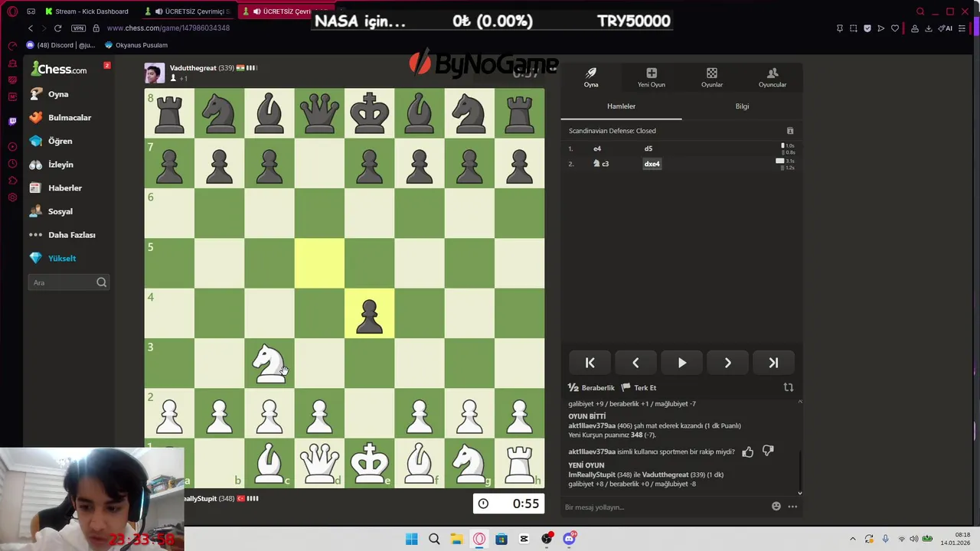Open browser tab search icon
This screenshot has width=980, height=551.
click(x=920, y=11)
